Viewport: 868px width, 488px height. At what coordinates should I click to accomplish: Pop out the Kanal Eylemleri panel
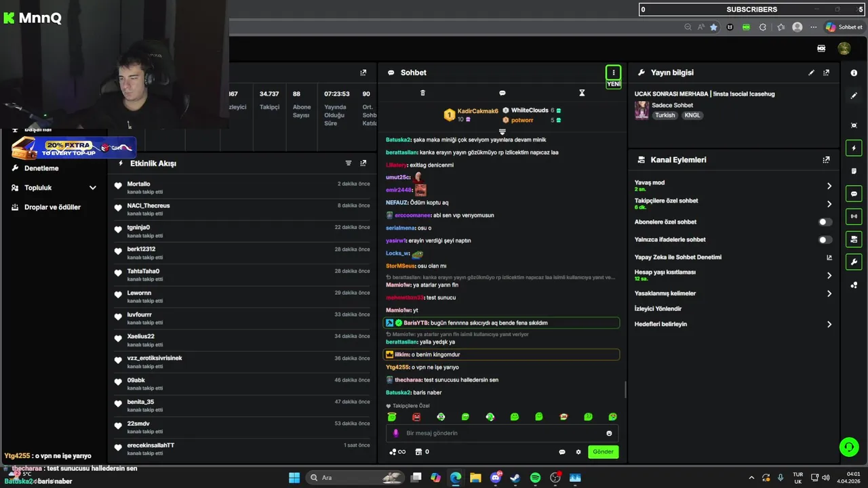[x=826, y=160]
